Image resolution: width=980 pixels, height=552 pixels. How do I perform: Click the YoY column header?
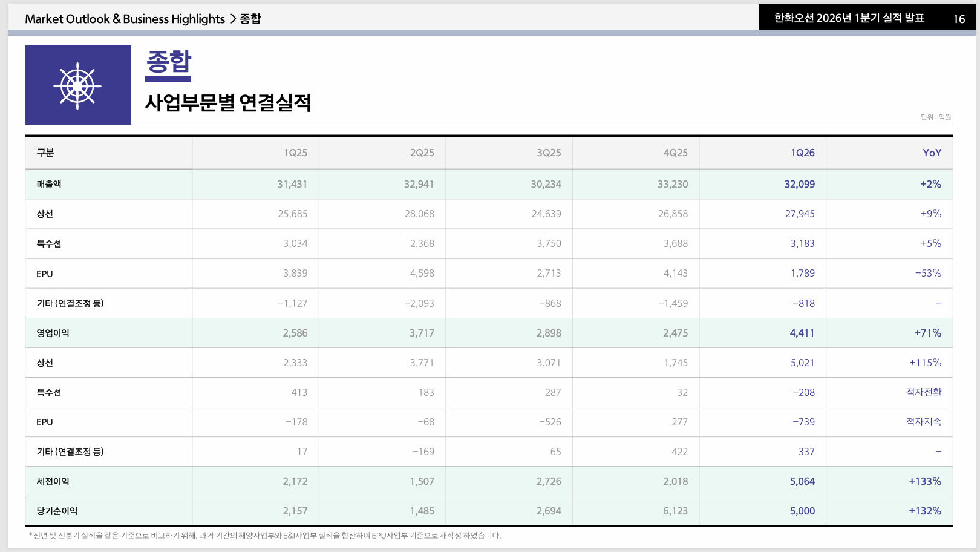[932, 153]
